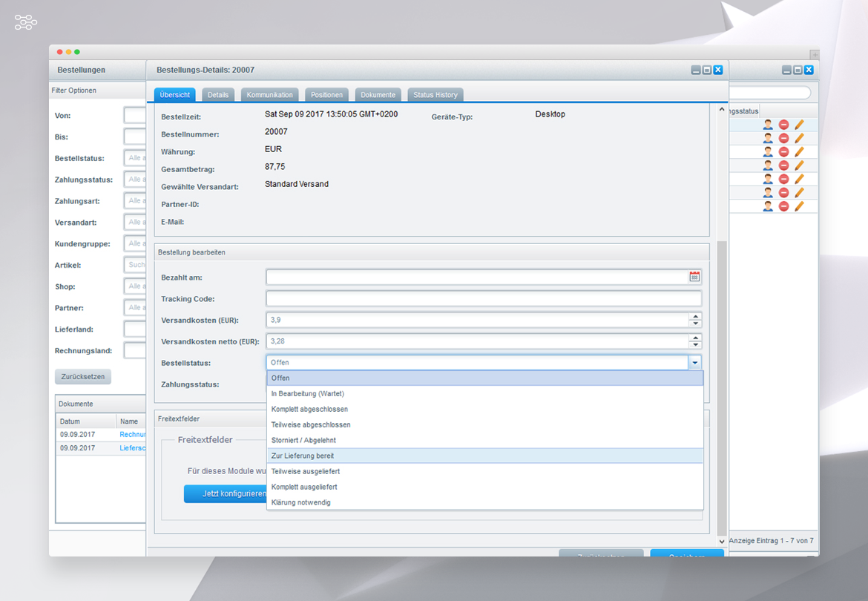Click the pencil edit icon in the seventh row
Image resolution: width=868 pixels, height=601 pixels.
tap(799, 206)
